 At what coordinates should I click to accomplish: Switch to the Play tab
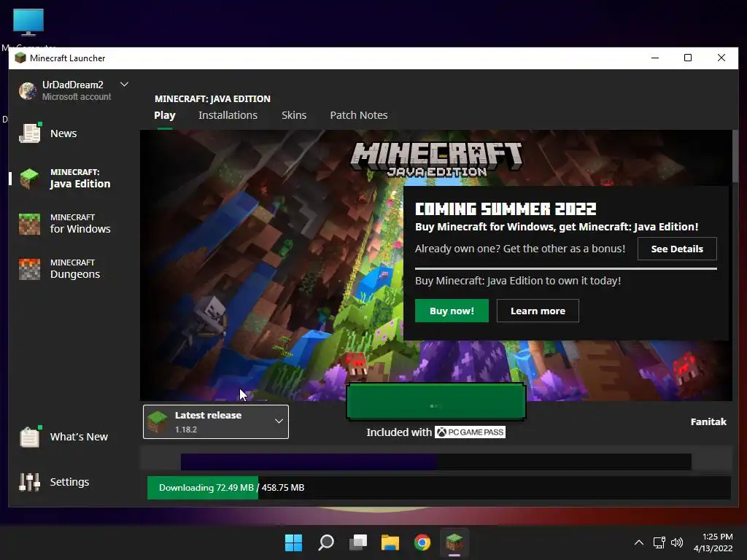point(165,115)
